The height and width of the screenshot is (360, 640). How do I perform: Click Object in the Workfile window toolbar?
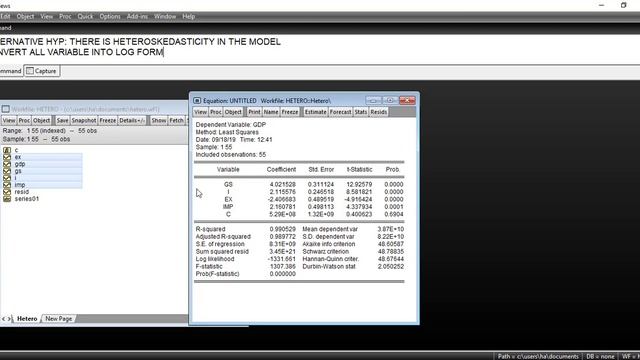click(x=42, y=120)
